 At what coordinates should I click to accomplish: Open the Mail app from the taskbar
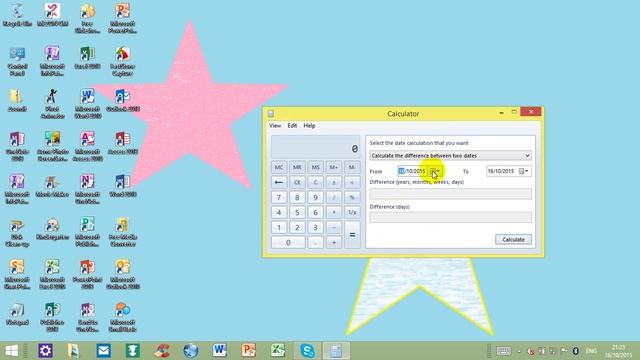point(103,351)
